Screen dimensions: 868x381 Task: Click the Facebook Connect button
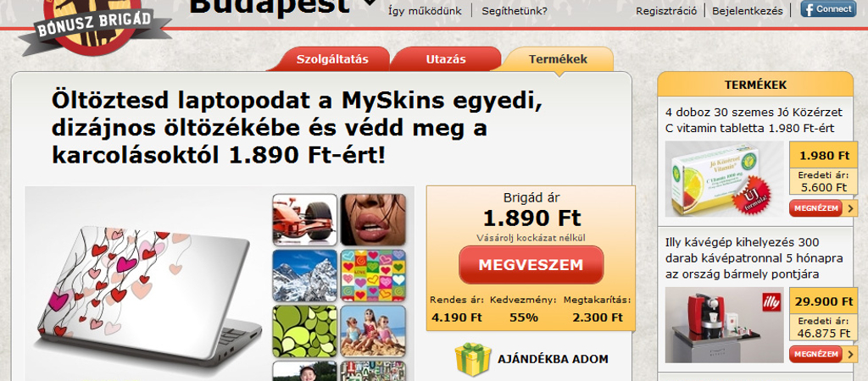(x=827, y=8)
